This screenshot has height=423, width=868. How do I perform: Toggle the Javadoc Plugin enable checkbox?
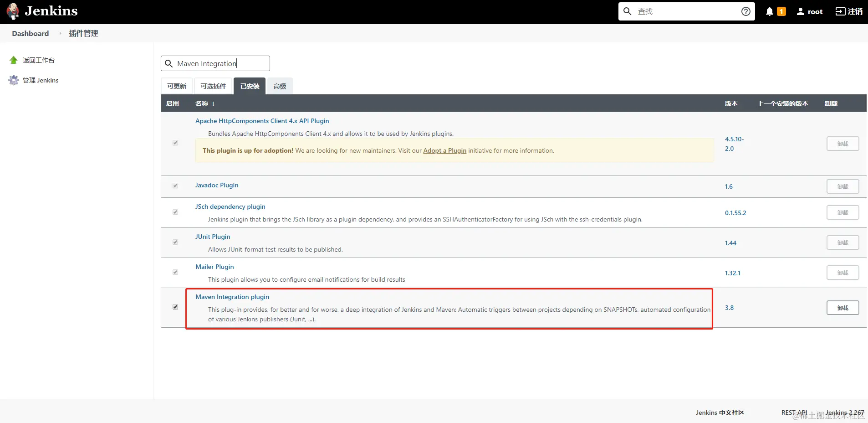pyautogui.click(x=175, y=186)
